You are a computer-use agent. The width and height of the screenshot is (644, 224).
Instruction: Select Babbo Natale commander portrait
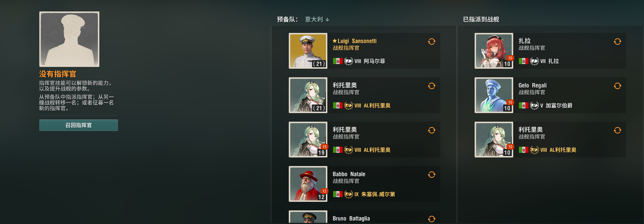308,184
